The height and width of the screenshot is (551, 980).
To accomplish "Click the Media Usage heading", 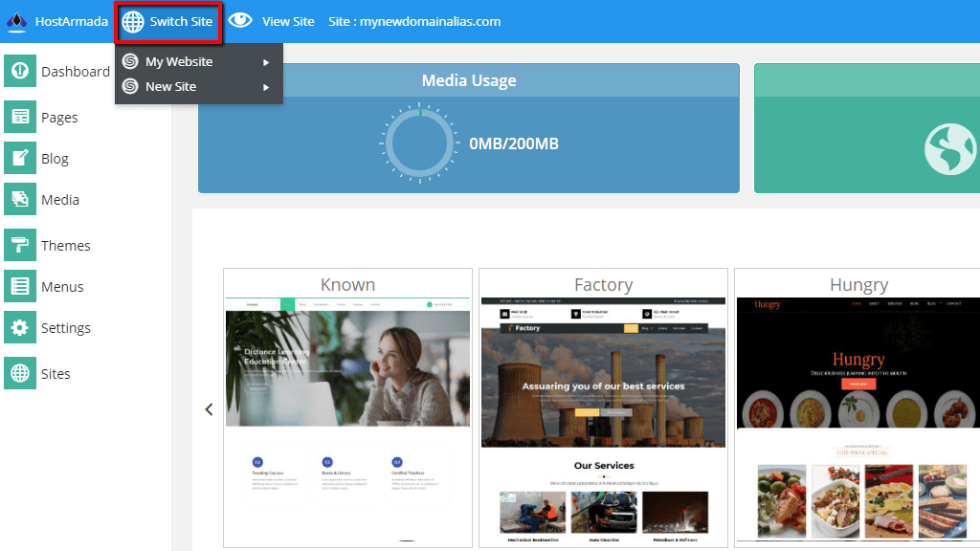I will [x=469, y=80].
